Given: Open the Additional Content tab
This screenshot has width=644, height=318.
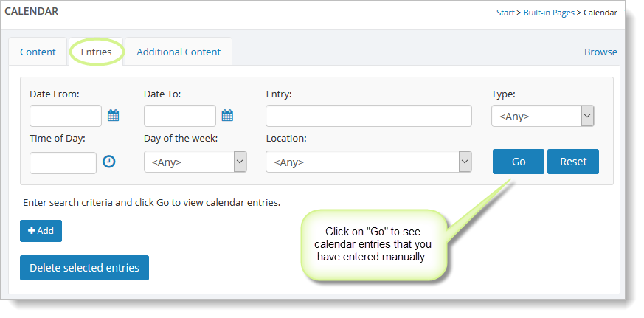Looking at the screenshot, I should coord(179,52).
